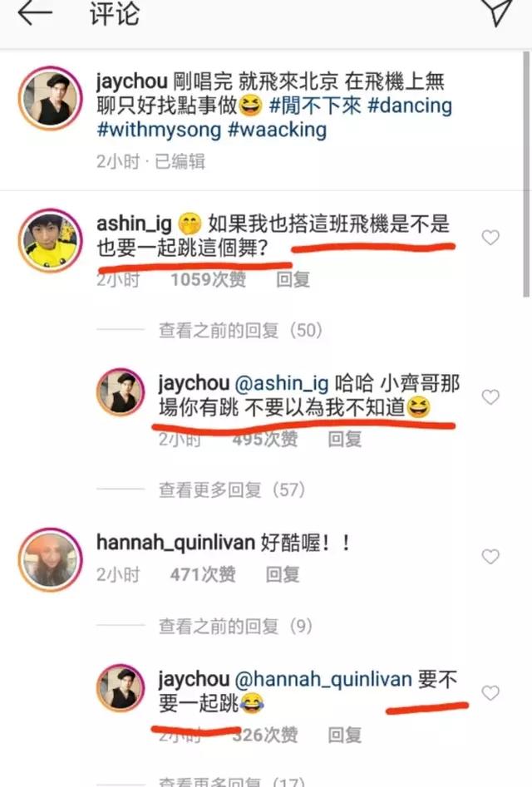
Task: Open jaychou's avatar on the post caption
Action: click(x=50, y=98)
